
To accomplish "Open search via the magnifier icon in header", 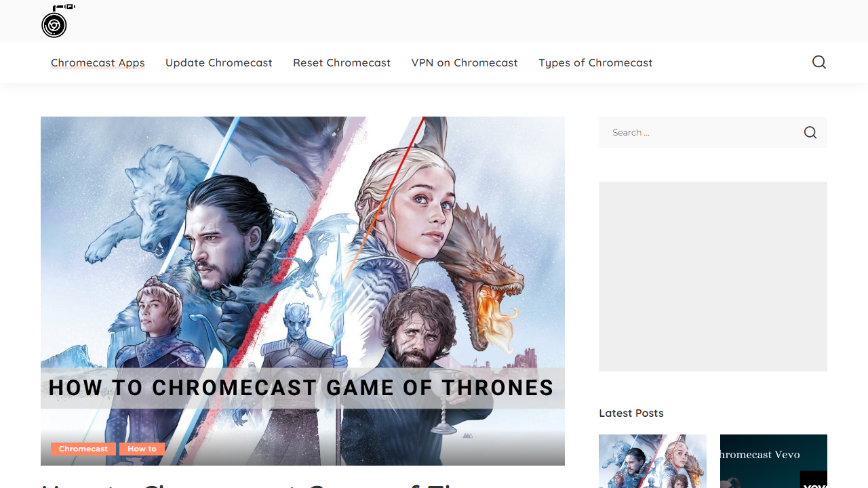I will click(x=818, y=62).
